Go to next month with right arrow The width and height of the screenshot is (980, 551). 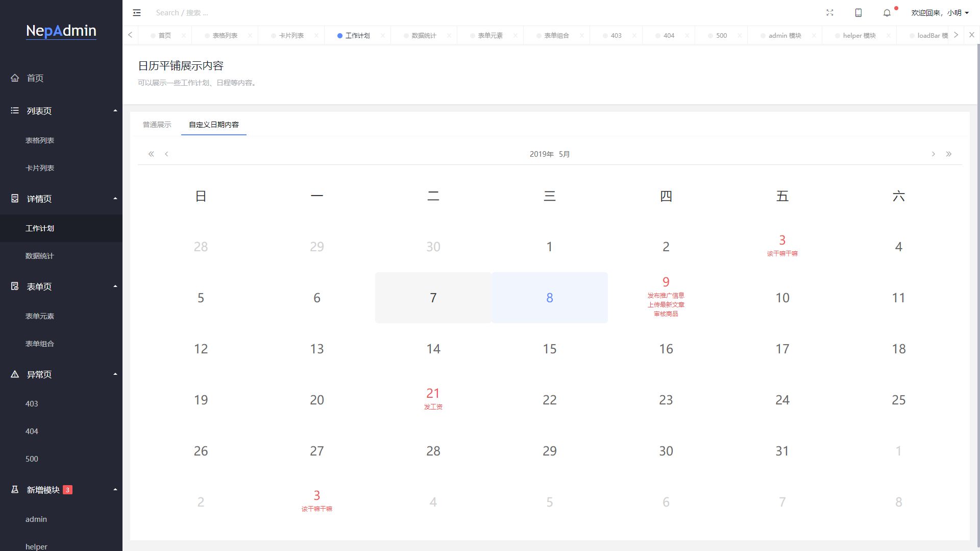tap(933, 154)
